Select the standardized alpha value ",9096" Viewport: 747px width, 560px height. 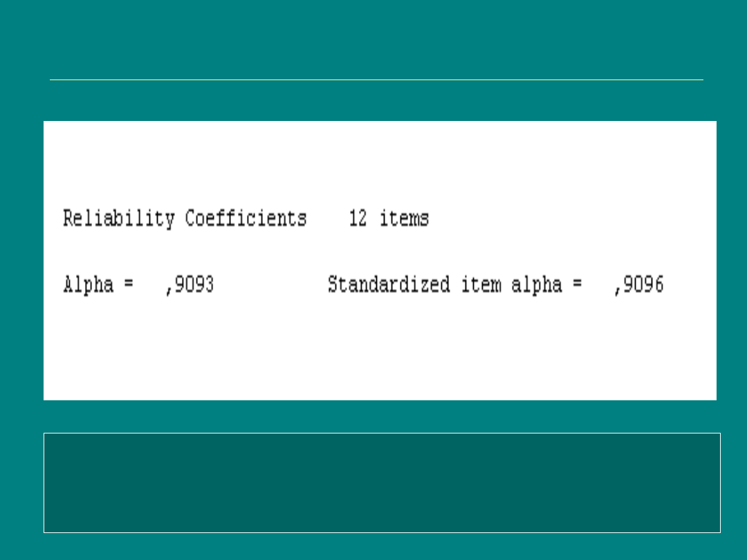[x=638, y=285]
